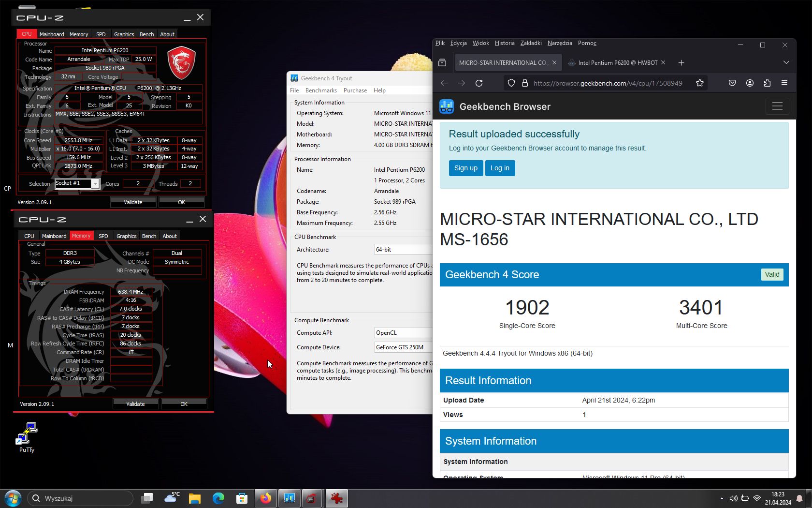Open the Historia menu in Firefox
Viewport: 812px width, 508px height.
(505, 43)
